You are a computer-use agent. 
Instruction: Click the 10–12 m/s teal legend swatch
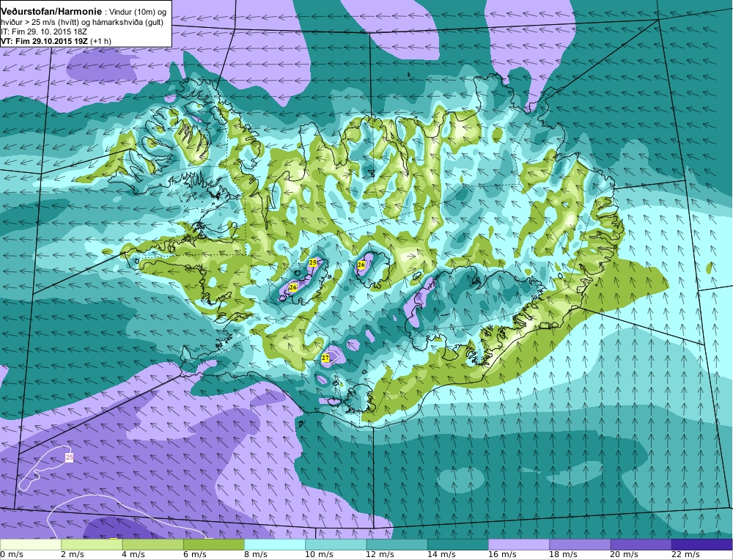336,545
